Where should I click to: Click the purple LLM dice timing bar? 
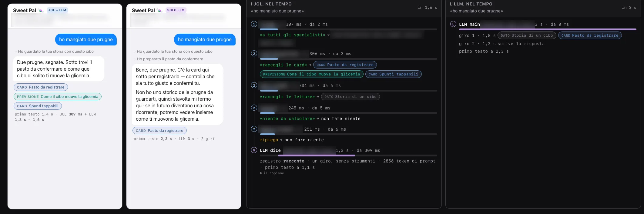[x=317, y=155]
